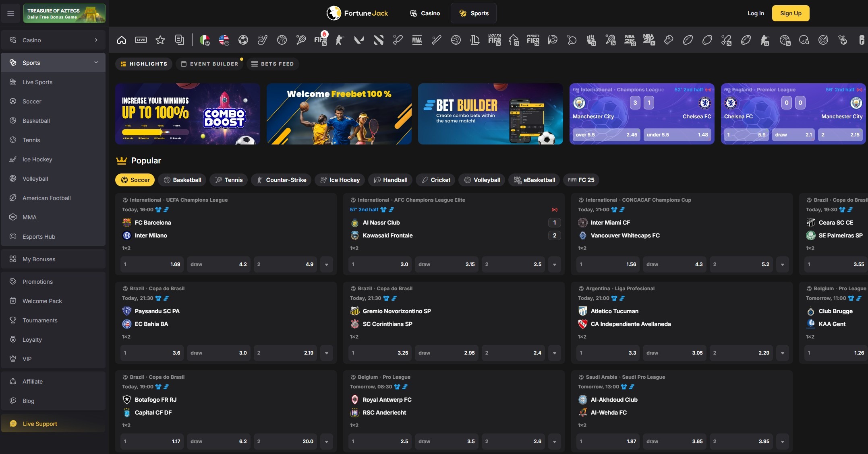The width and height of the screenshot is (868, 454).
Task: Expand more markets for Paysandu SC PA match
Action: click(327, 353)
